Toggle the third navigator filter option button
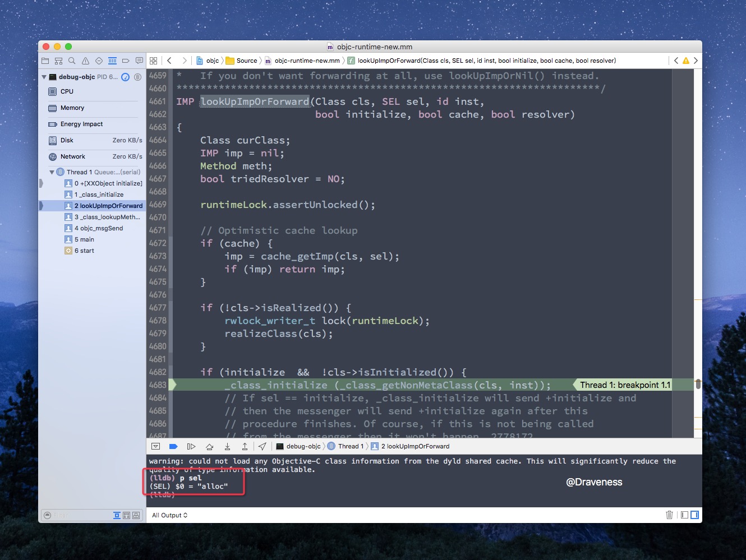The image size is (746, 560). (136, 515)
